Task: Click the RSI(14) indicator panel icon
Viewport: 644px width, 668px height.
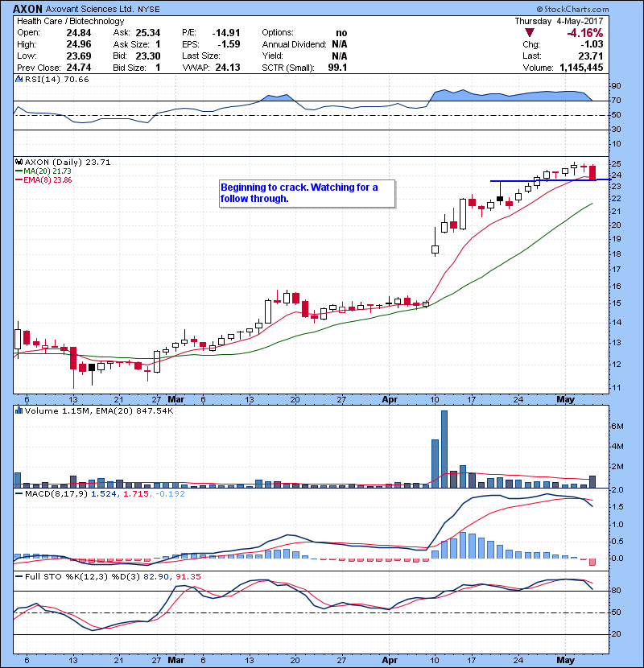Action: pos(19,79)
